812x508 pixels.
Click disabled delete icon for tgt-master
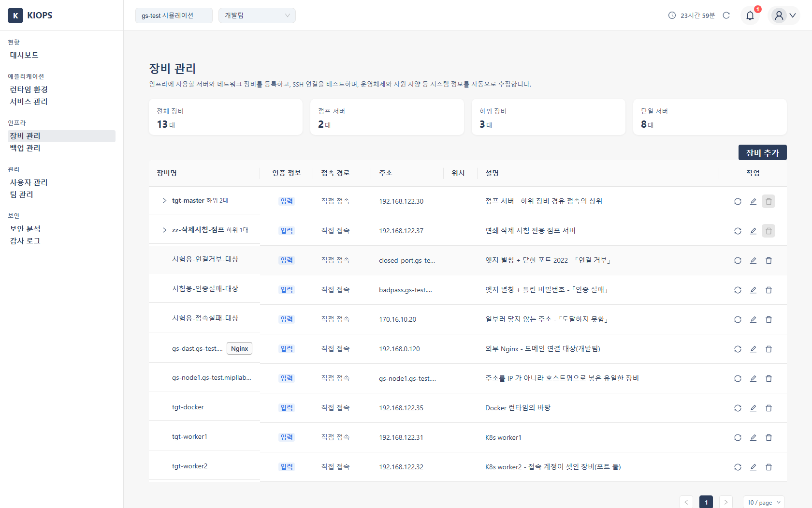pyautogui.click(x=768, y=201)
